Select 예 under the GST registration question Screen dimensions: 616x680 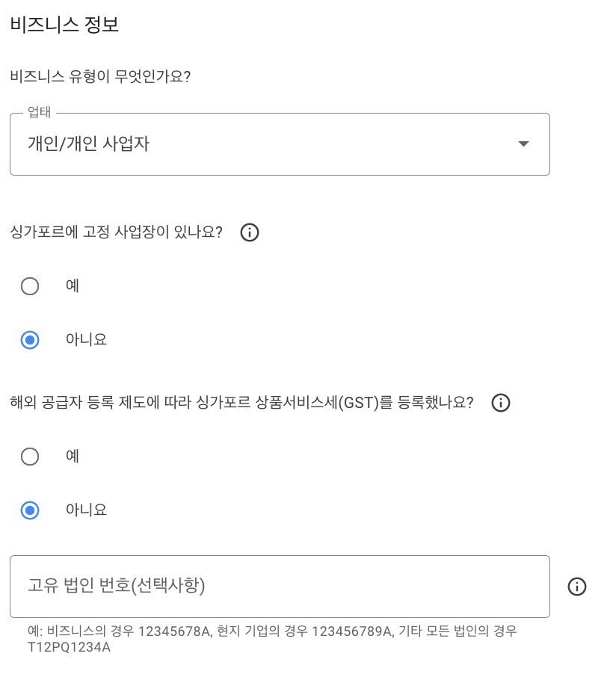point(30,457)
